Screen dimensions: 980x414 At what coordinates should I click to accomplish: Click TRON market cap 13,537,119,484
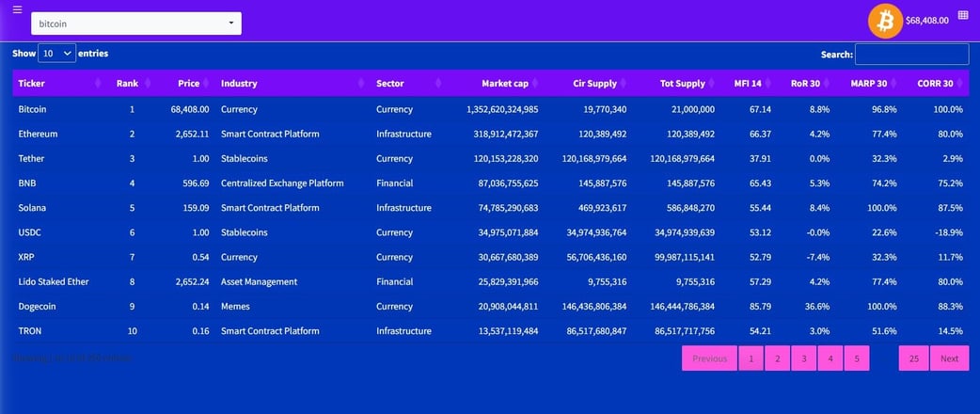tap(506, 331)
